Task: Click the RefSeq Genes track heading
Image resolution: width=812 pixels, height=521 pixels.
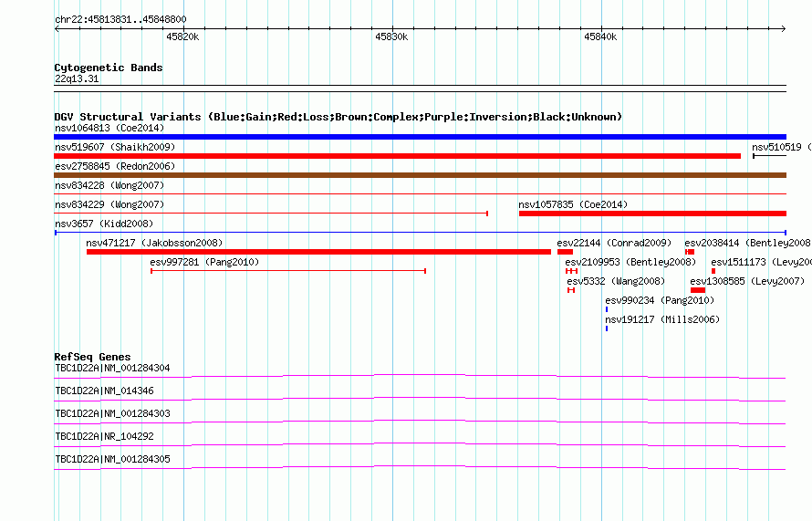Action: pyautogui.click(x=92, y=357)
